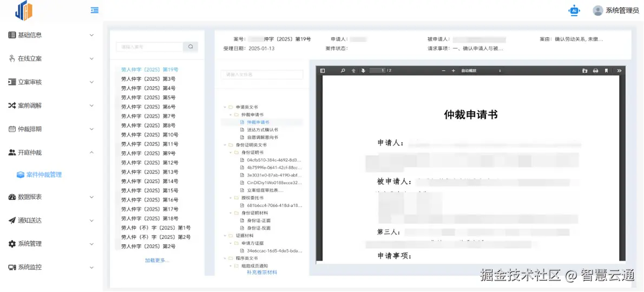Open the 数据报表 menu

click(51, 197)
